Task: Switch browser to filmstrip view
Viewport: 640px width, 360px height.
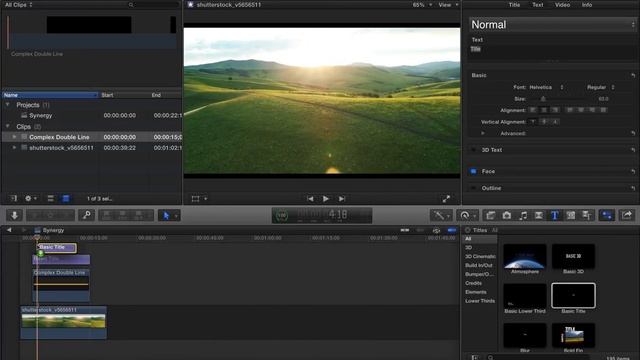Action: [x=50, y=199]
